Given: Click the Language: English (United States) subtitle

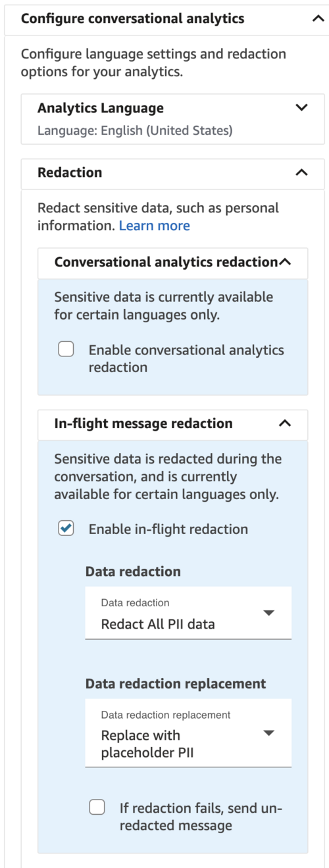Looking at the screenshot, I should coord(135,131).
